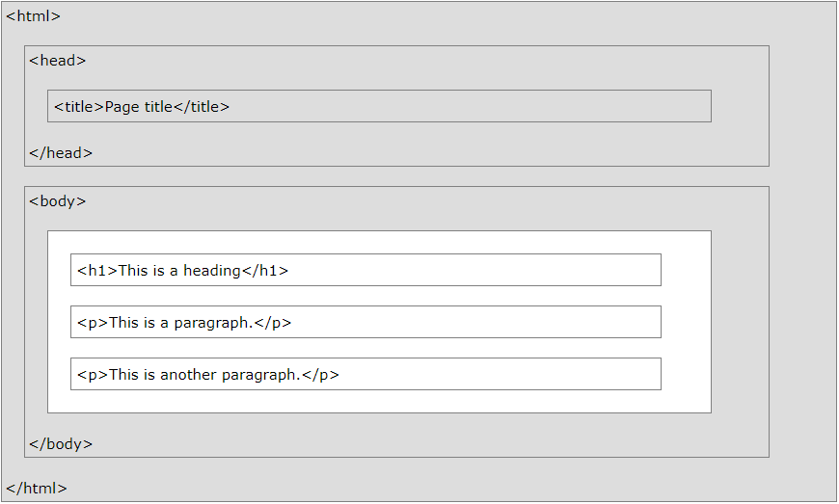
Task: Click the opening <h1> tag
Action: (x=96, y=271)
